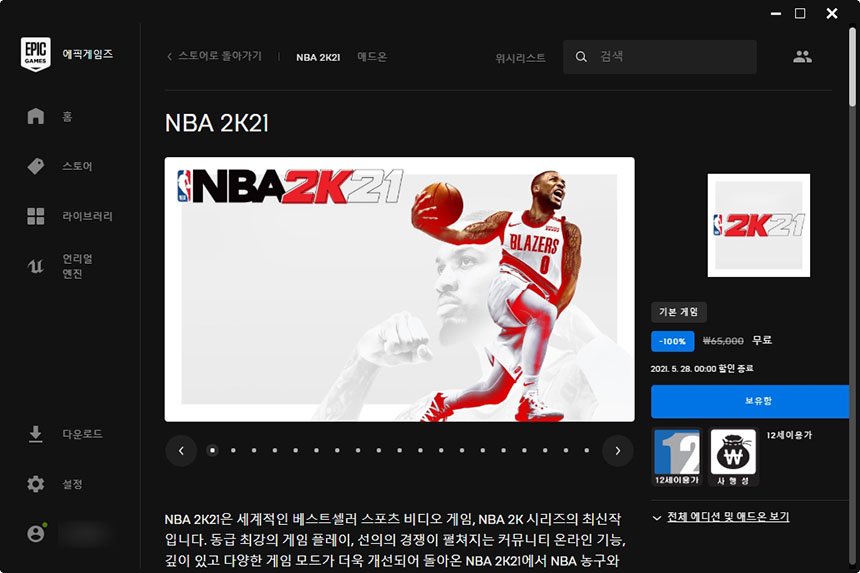The image size is (860, 573).
Task: Click the sale end date 2021. 5. 28. text
Action: coord(702,368)
